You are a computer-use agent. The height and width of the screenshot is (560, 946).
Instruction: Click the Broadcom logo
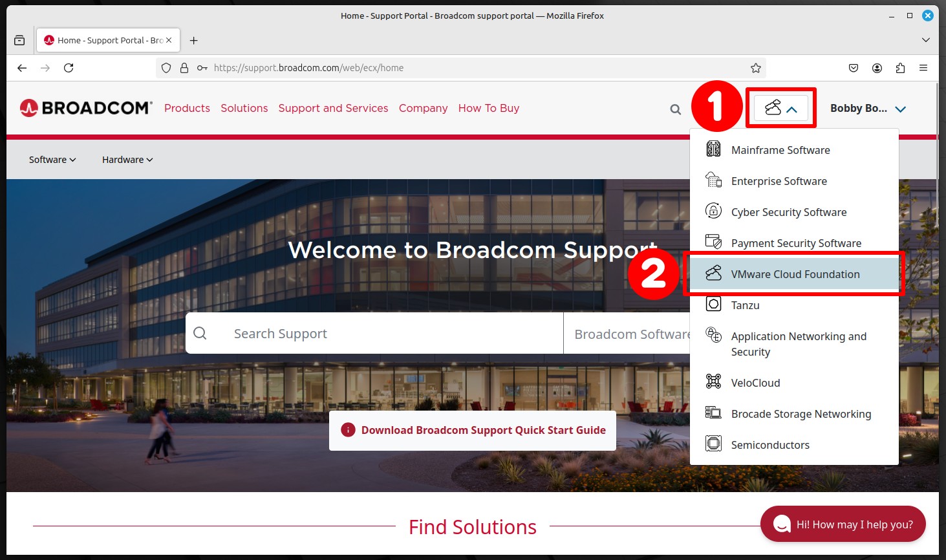pos(86,108)
